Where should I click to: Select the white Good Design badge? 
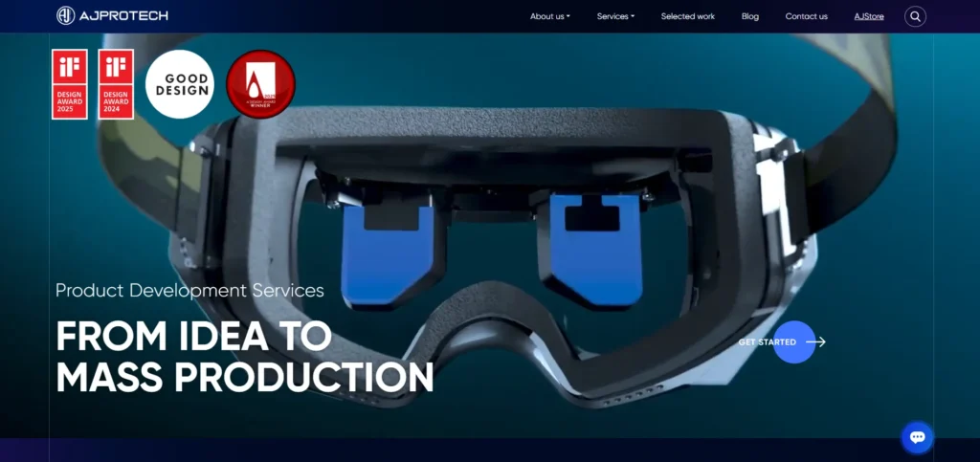[179, 84]
